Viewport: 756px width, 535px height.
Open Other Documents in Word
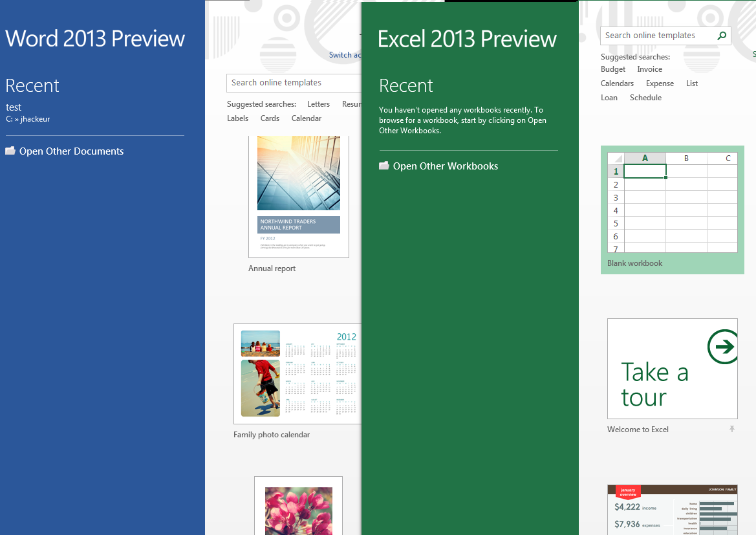pyautogui.click(x=71, y=151)
